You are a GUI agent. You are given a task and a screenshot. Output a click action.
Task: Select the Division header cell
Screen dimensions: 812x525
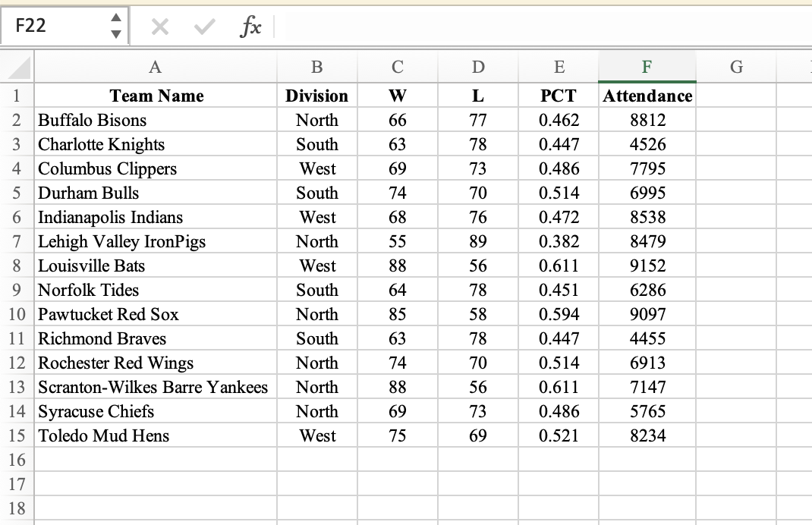click(317, 96)
